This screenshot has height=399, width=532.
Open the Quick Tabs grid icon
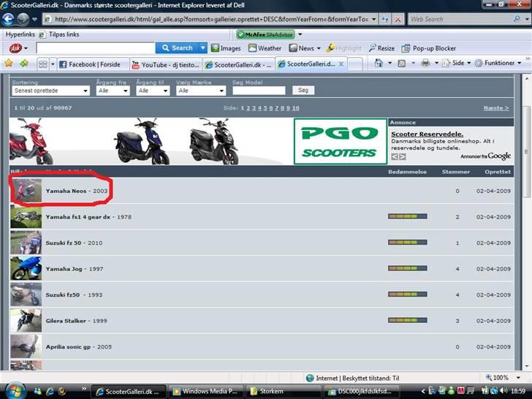pos(43,64)
